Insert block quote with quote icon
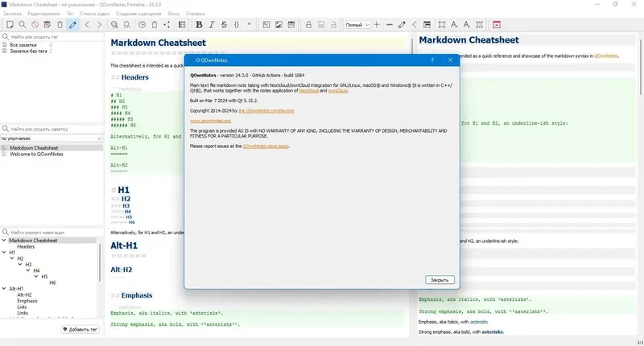644x346 pixels. coord(249,25)
